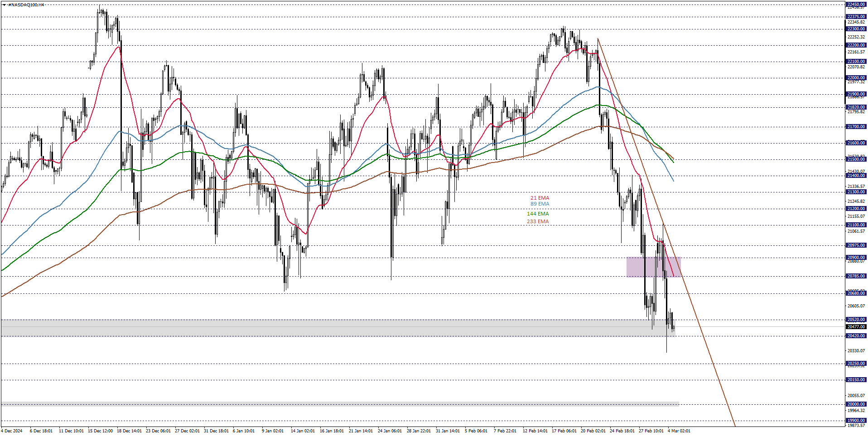Image resolution: width=868 pixels, height=436 pixels.
Task: Click the 4 Mar 02:01 time label
Action: click(679, 431)
